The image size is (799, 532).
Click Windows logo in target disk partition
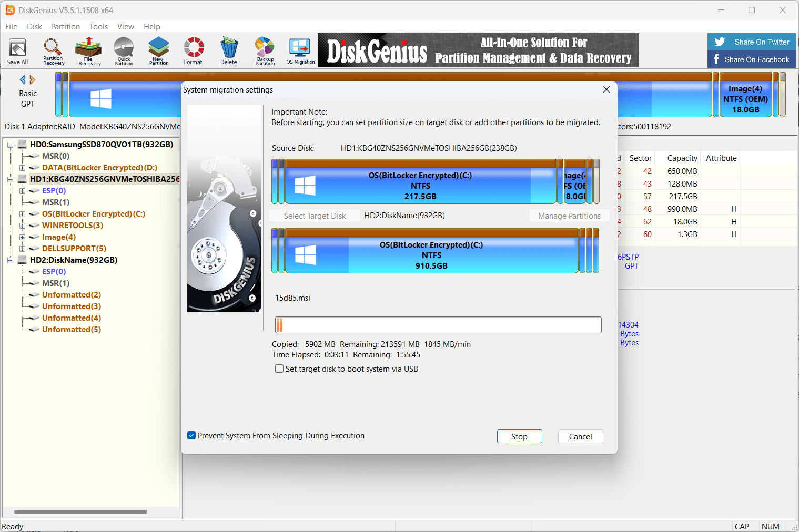coord(306,255)
